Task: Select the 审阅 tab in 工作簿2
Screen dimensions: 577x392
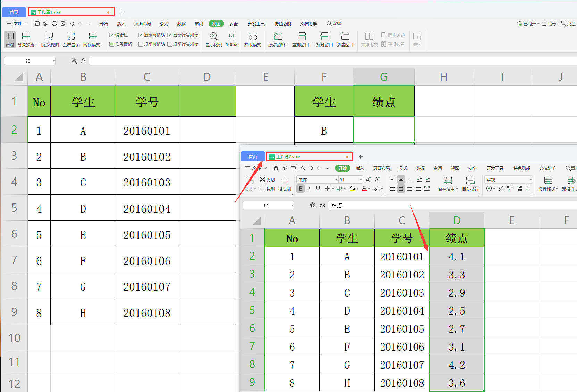Action: coord(438,168)
